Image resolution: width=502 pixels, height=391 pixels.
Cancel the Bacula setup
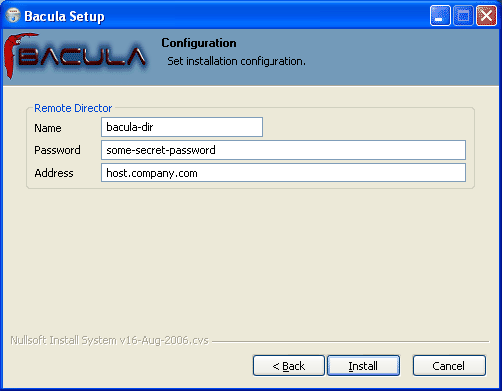[449, 366]
